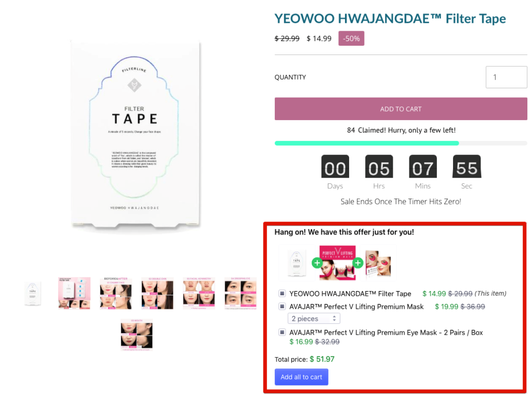This screenshot has height=395, width=532.
Task: View the pink Filter Tape packaging thumbnail
Action: tap(74, 293)
